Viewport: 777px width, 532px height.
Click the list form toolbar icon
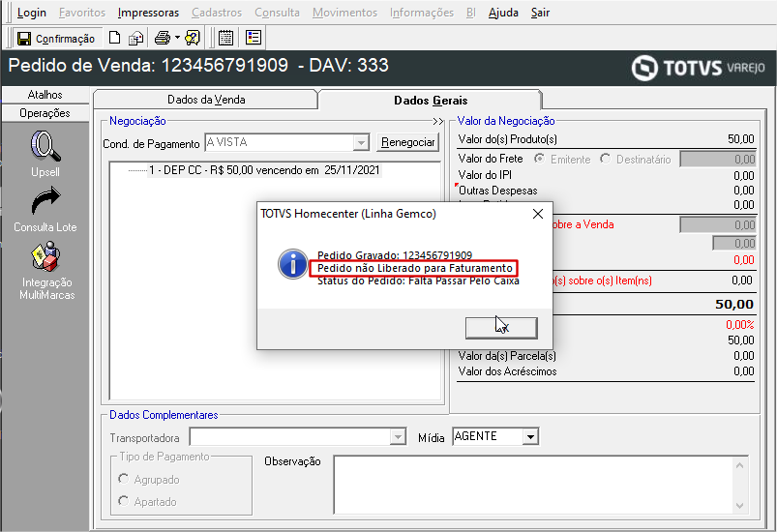[254, 38]
